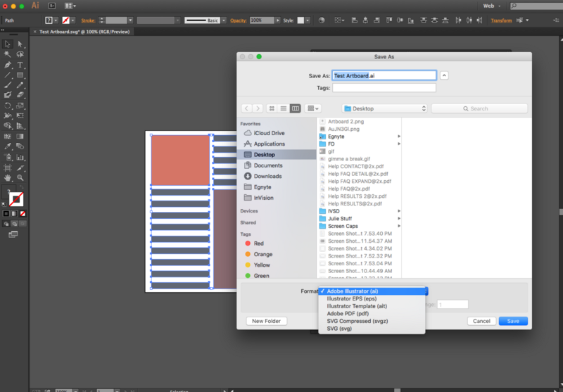Set fill mode to Gradient

[14, 213]
